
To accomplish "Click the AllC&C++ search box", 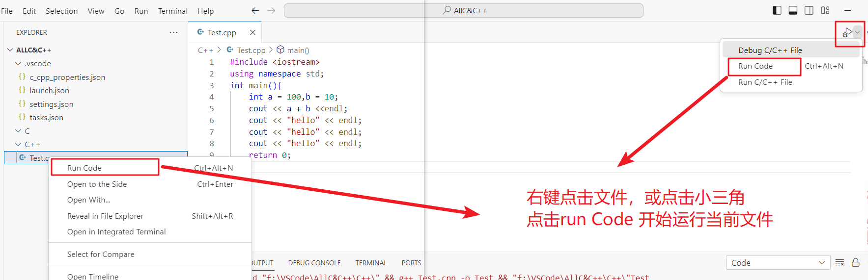I will click(x=463, y=10).
